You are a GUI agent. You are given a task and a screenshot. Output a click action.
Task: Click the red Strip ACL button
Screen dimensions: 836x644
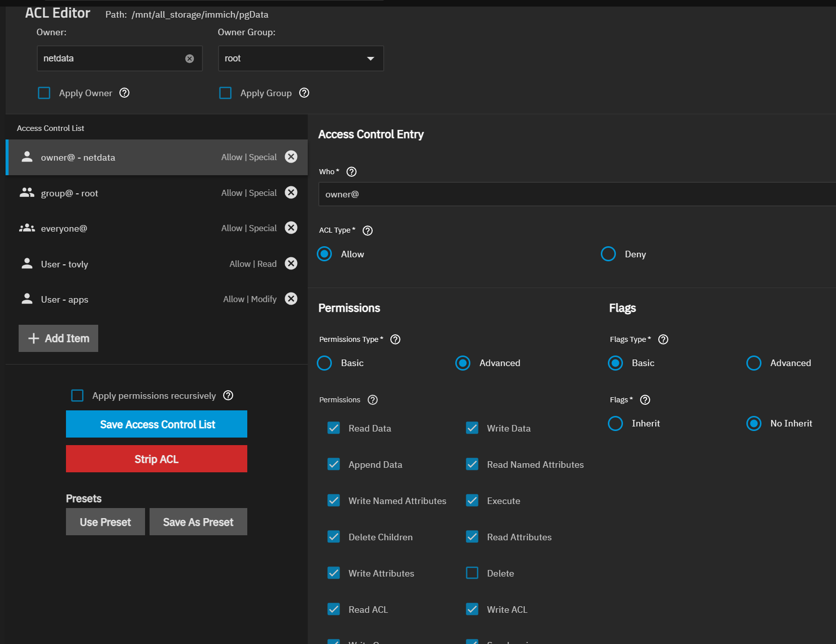tap(157, 459)
